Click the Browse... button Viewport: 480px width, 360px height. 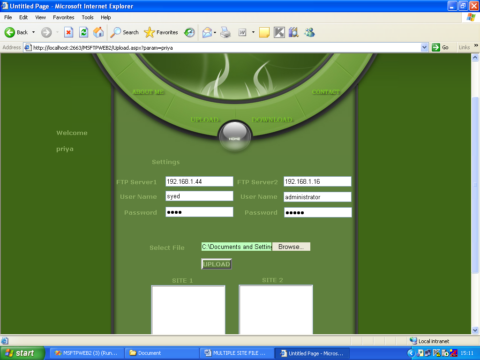pyautogui.click(x=291, y=247)
